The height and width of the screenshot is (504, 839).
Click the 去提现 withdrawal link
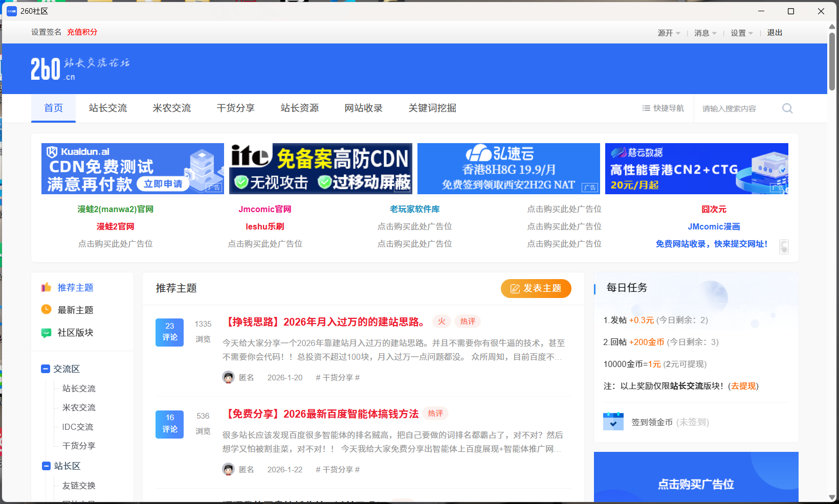click(x=743, y=386)
